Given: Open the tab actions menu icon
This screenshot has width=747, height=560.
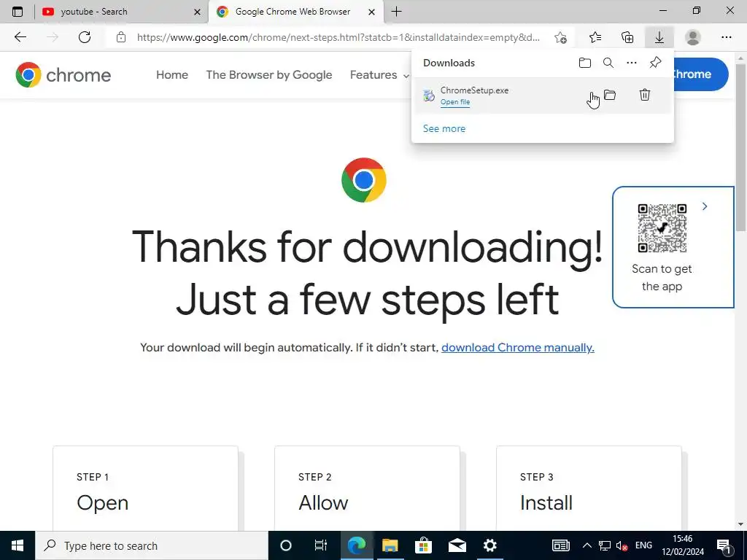Looking at the screenshot, I should (x=18, y=12).
